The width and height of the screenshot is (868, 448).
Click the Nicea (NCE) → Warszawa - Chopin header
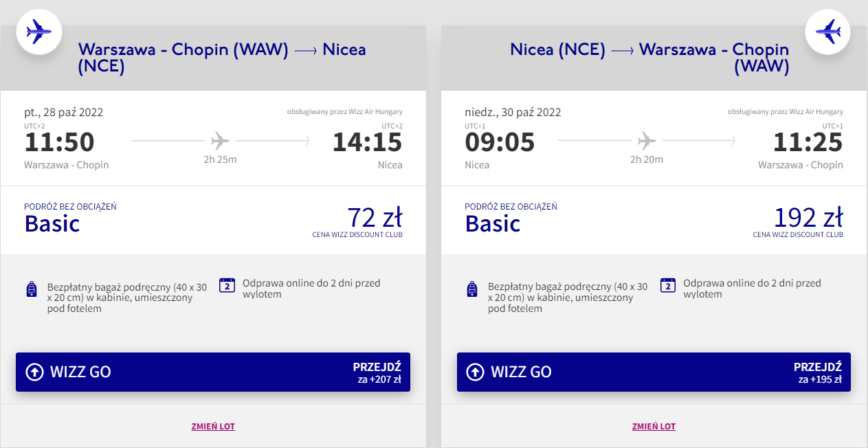pos(649,58)
